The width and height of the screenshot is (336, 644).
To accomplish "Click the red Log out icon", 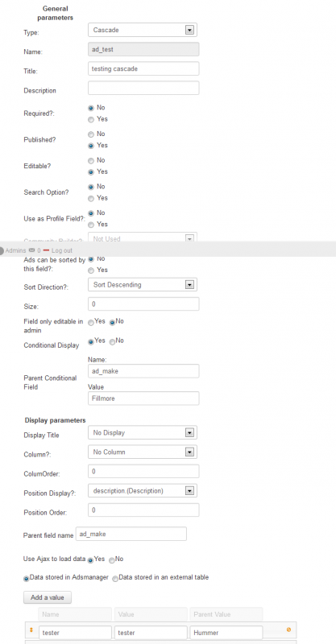I will pos(46,250).
